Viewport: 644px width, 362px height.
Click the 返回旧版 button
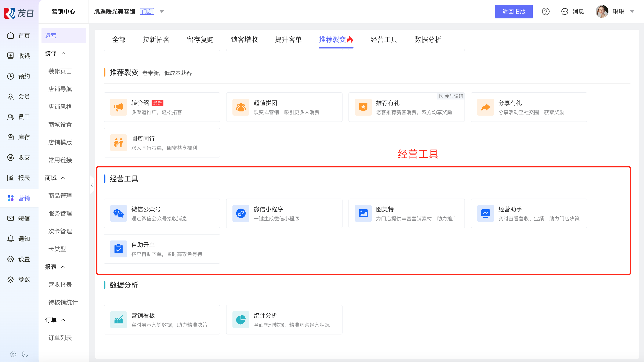click(x=514, y=11)
